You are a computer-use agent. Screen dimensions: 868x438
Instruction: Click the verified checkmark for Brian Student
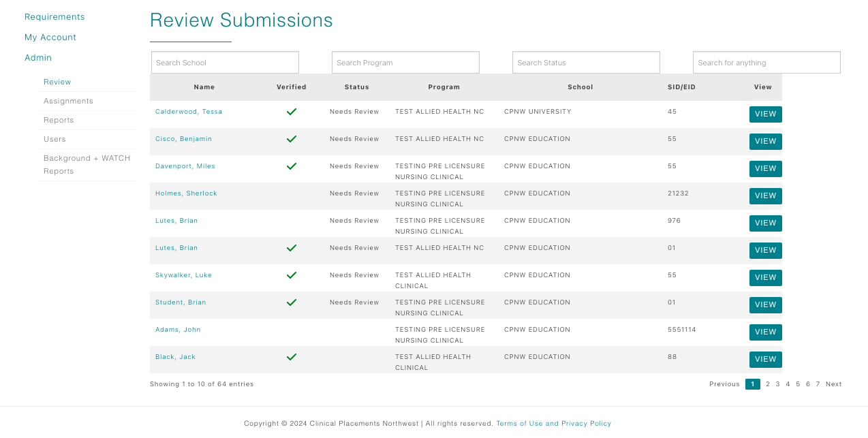(292, 302)
